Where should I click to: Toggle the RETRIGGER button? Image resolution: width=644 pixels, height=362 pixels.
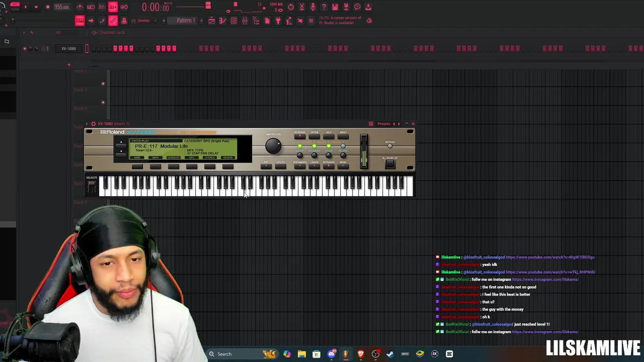pyautogui.click(x=329, y=166)
